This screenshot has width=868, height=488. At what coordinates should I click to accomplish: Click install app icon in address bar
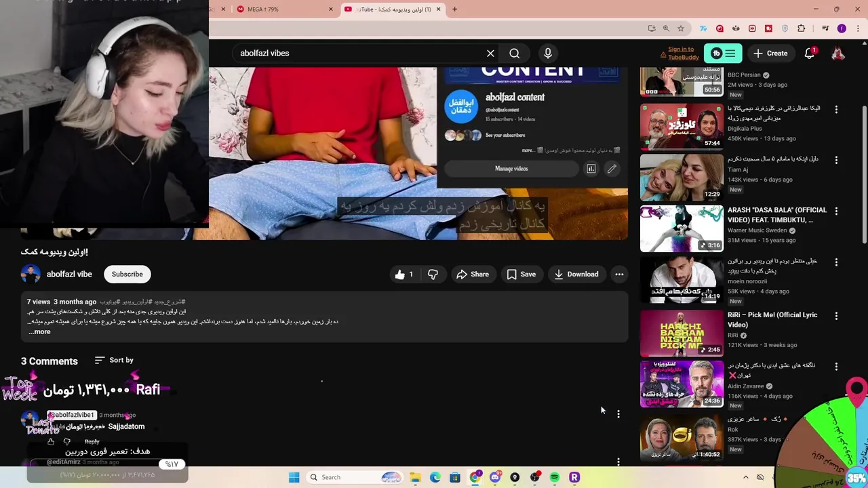[652, 28]
